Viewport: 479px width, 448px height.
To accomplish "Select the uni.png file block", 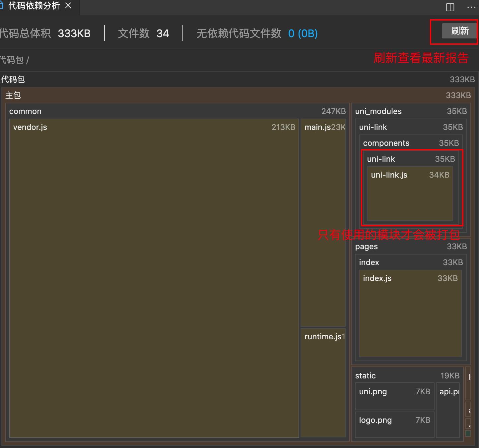I will pos(394,396).
